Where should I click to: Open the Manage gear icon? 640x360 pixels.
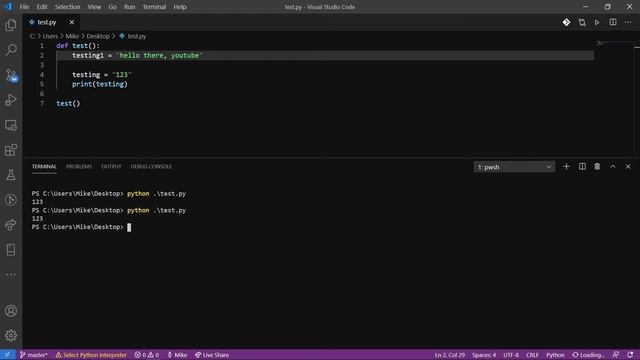(11, 336)
